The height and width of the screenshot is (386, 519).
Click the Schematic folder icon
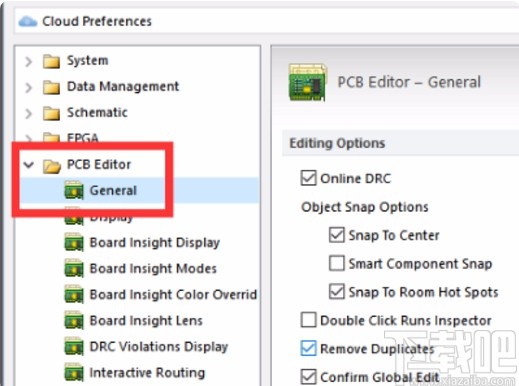[51, 113]
